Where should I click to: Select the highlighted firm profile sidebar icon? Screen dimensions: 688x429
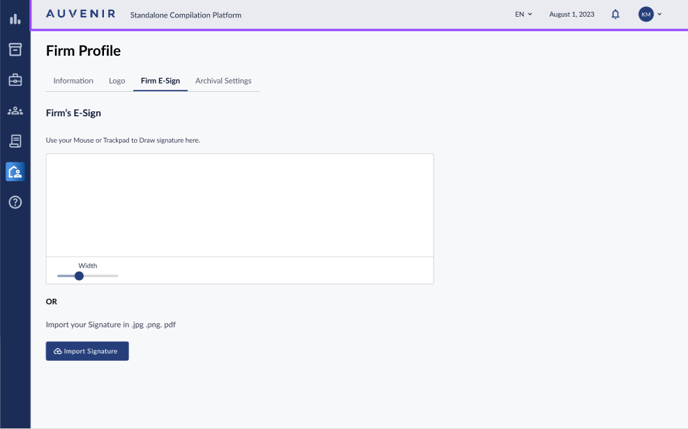15,172
